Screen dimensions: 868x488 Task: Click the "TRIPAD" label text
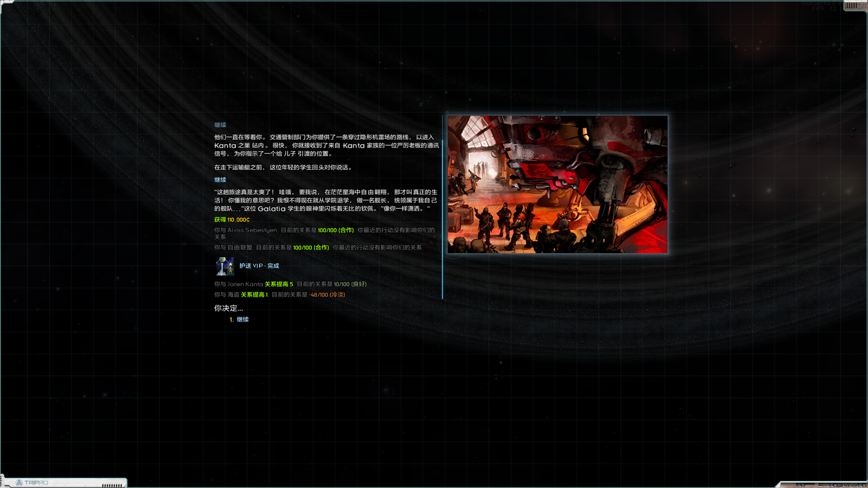tap(36, 483)
